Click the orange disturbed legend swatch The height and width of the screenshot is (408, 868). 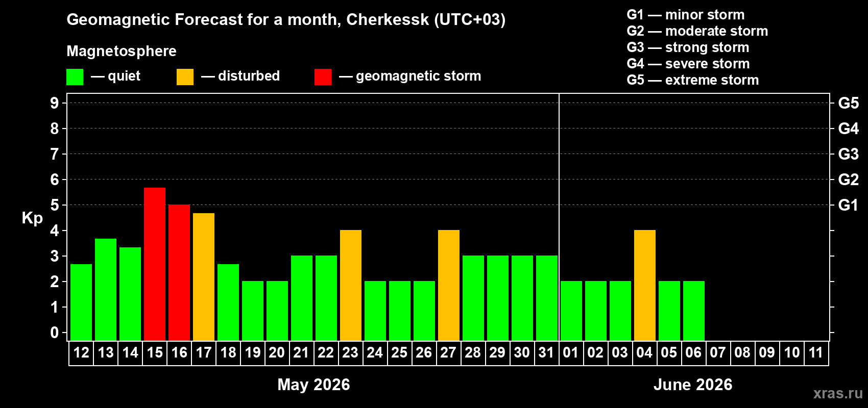[x=185, y=77]
